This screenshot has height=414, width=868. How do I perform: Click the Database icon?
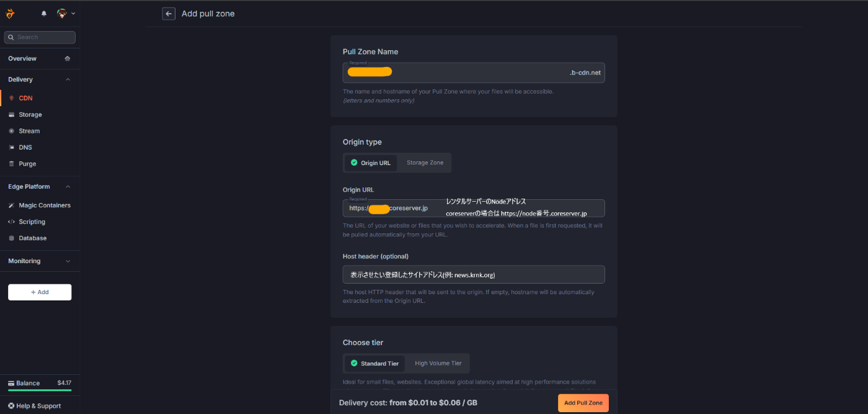pos(11,238)
